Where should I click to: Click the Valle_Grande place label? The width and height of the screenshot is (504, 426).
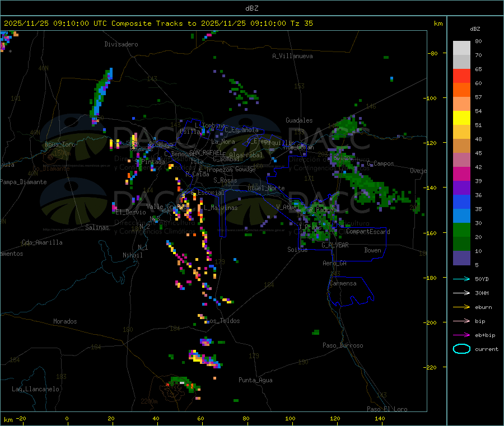(x=166, y=207)
